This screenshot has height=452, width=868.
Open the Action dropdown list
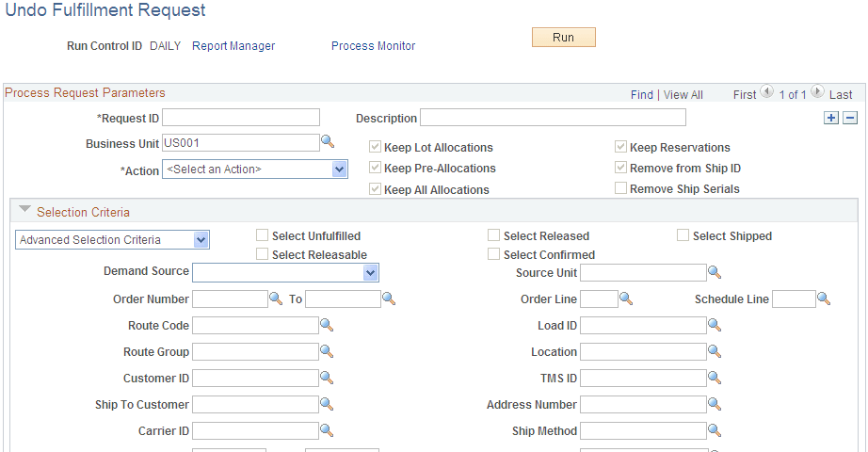tap(254, 169)
